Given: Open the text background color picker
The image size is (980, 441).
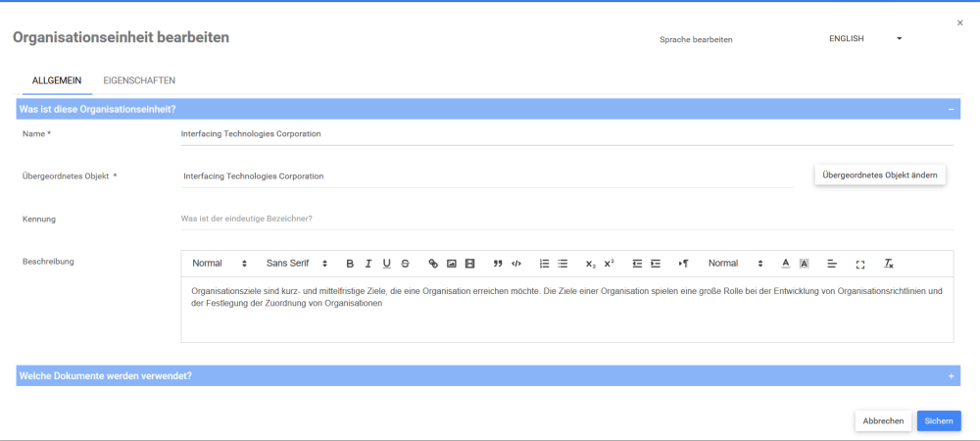Looking at the screenshot, I should click(805, 264).
